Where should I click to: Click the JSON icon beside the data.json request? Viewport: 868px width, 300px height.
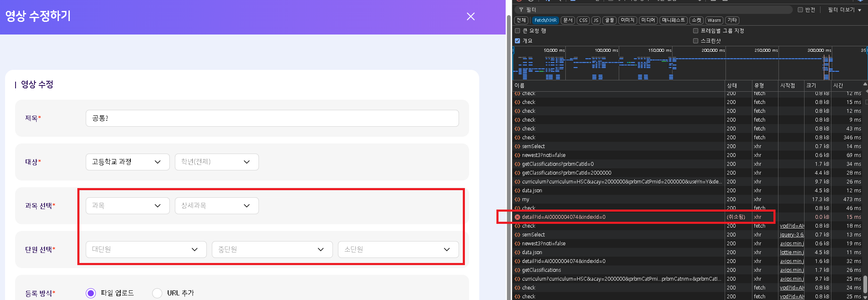[517, 191]
